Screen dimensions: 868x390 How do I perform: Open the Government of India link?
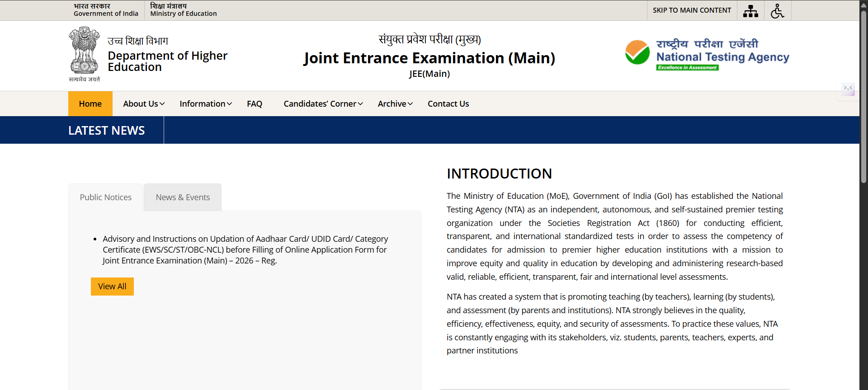coord(106,10)
